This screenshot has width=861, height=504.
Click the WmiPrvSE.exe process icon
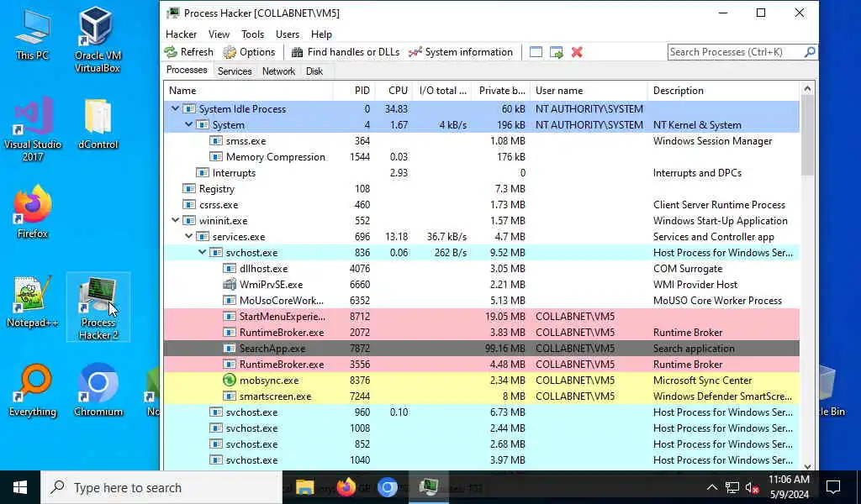point(230,284)
